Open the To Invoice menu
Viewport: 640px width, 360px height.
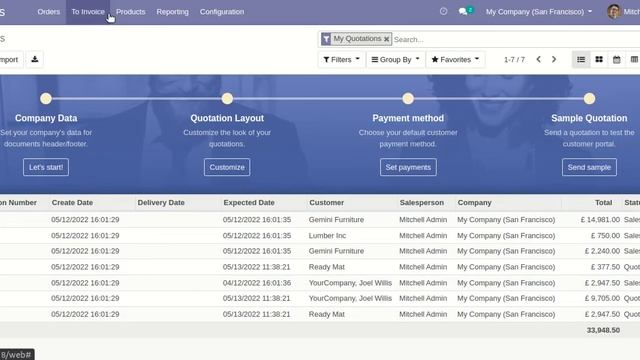[88, 12]
